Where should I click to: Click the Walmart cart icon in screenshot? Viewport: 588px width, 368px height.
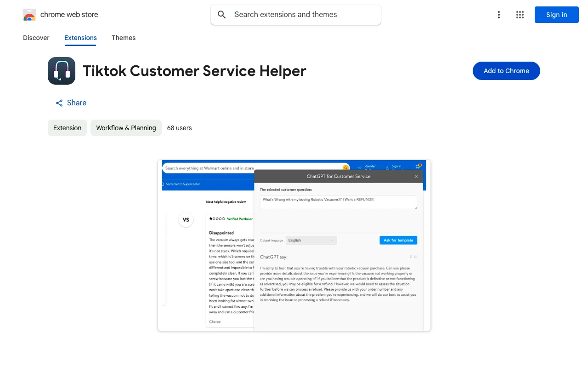coord(418,167)
